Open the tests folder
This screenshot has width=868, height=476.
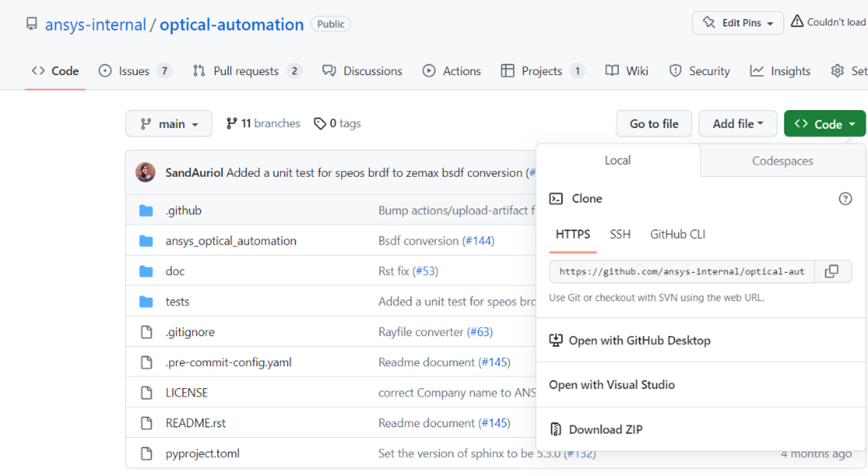tap(177, 301)
